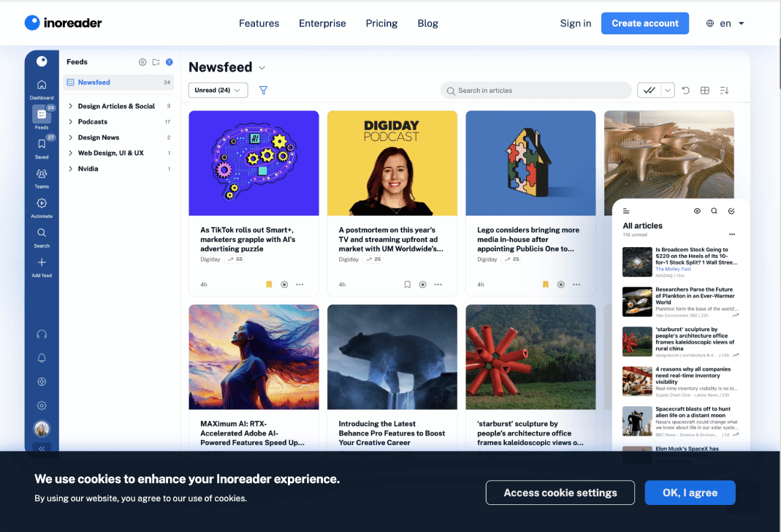Viewport: 781px width, 532px height.
Task: Expand the Design News folder
Action: pos(70,137)
